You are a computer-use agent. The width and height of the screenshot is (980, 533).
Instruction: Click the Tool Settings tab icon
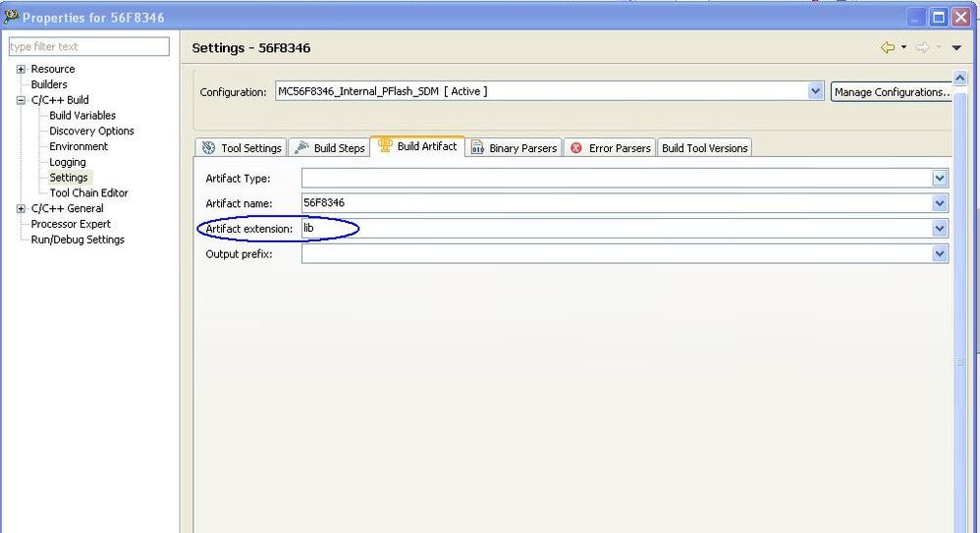209,148
